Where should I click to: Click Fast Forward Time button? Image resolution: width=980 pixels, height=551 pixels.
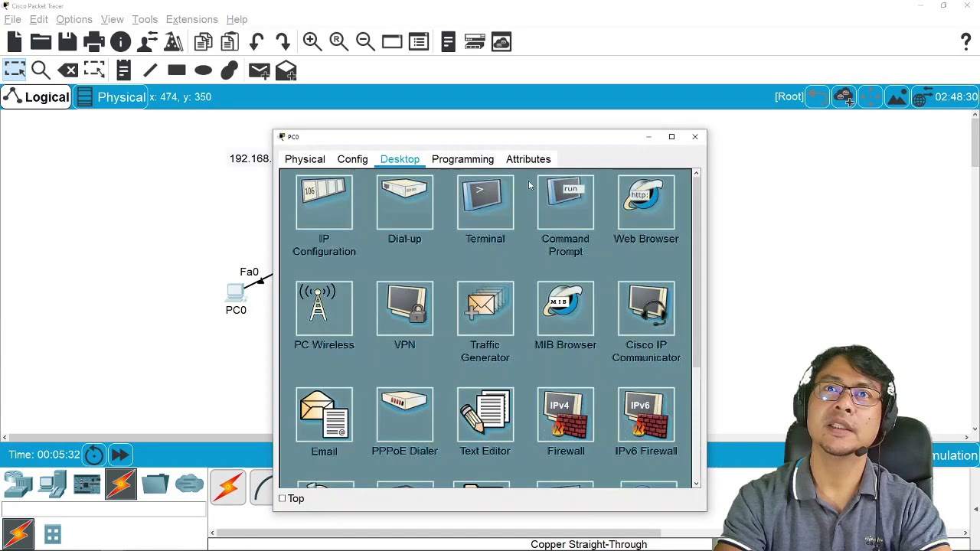pyautogui.click(x=120, y=455)
